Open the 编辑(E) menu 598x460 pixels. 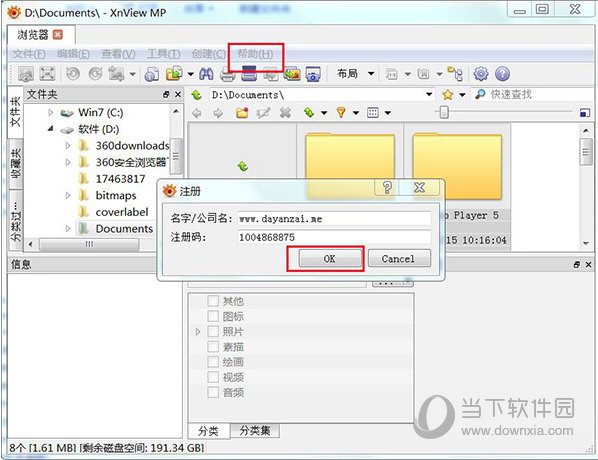point(73,54)
